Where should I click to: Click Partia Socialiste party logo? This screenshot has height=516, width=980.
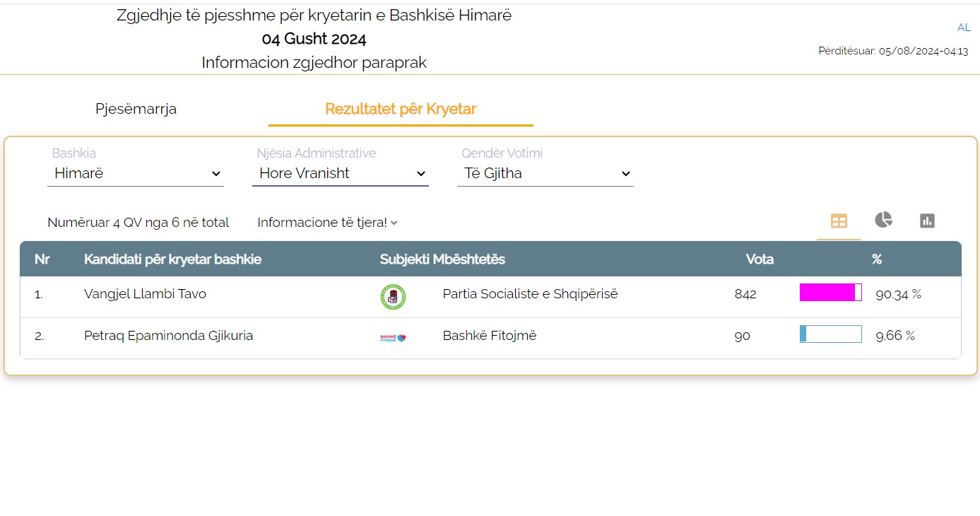pos(393,296)
